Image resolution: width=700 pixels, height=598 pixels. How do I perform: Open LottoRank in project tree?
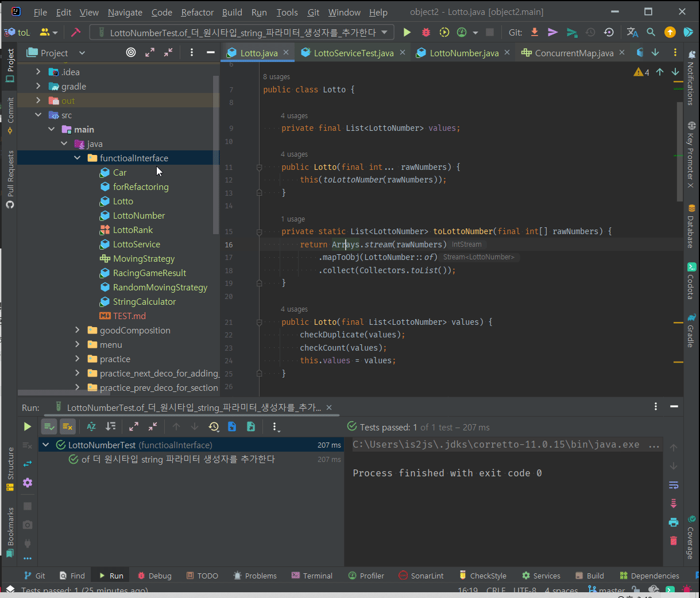click(x=133, y=230)
